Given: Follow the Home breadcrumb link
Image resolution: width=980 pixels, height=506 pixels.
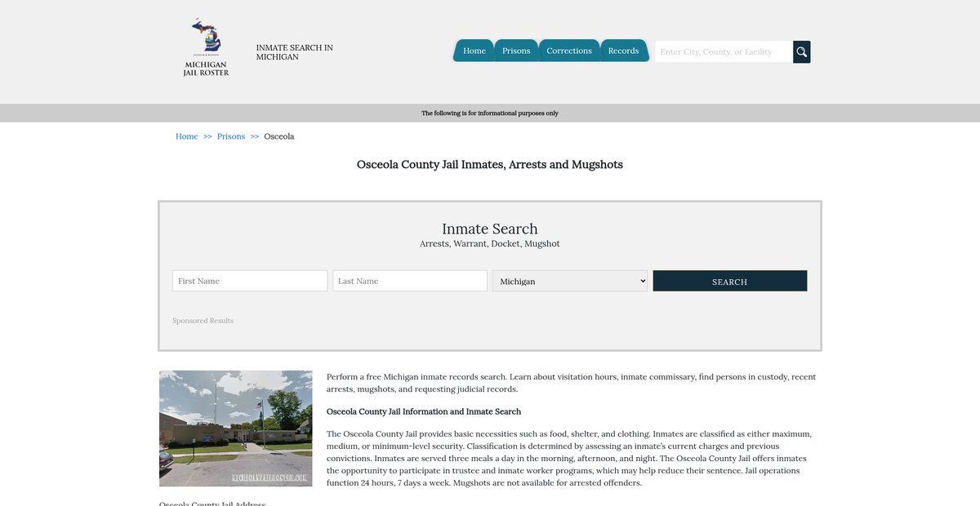Looking at the screenshot, I should coord(187,136).
